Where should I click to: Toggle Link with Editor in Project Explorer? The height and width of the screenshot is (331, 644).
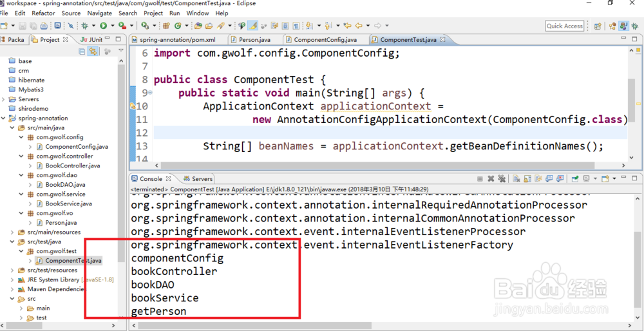pos(93,52)
